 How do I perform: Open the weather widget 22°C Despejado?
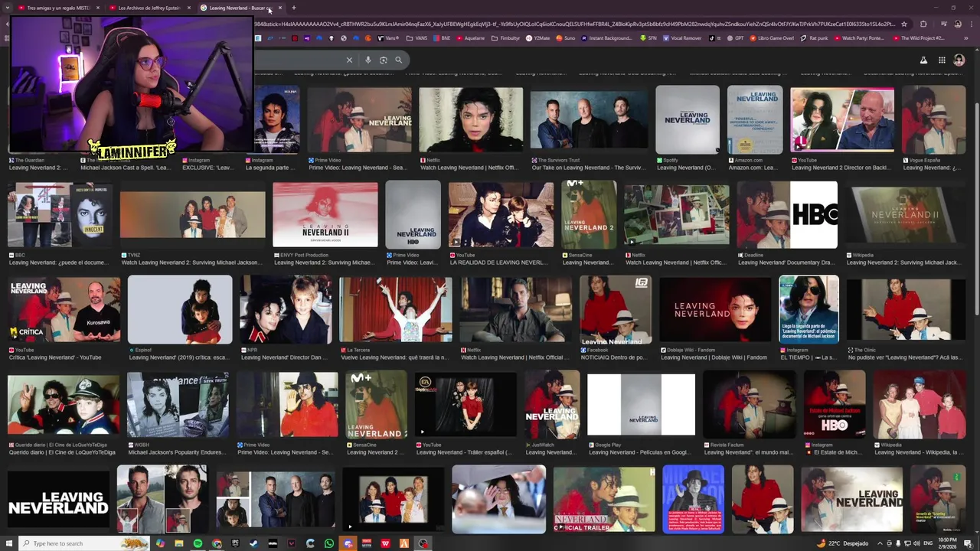(842, 543)
